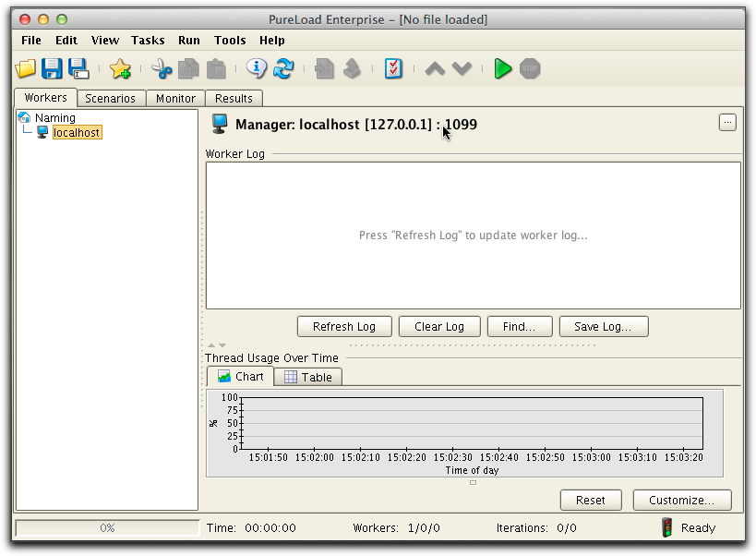Click the checklist tasks toolbar icon
756x556 pixels.
coord(393,68)
